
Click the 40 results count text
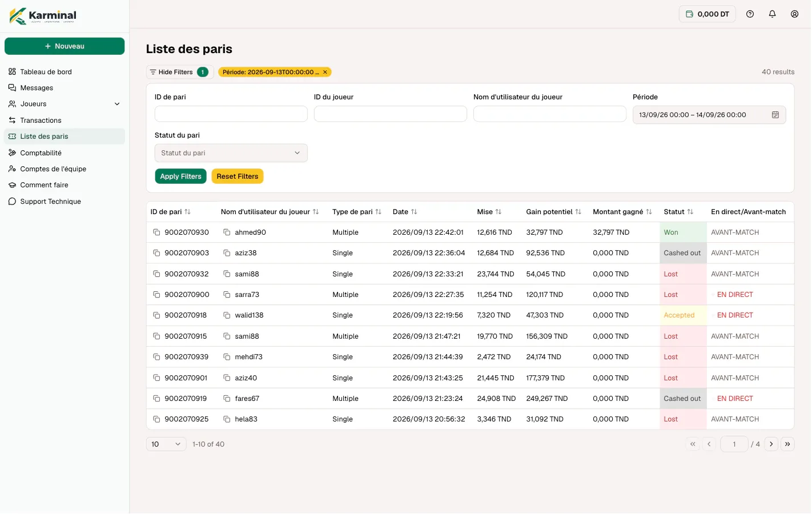[x=778, y=72]
